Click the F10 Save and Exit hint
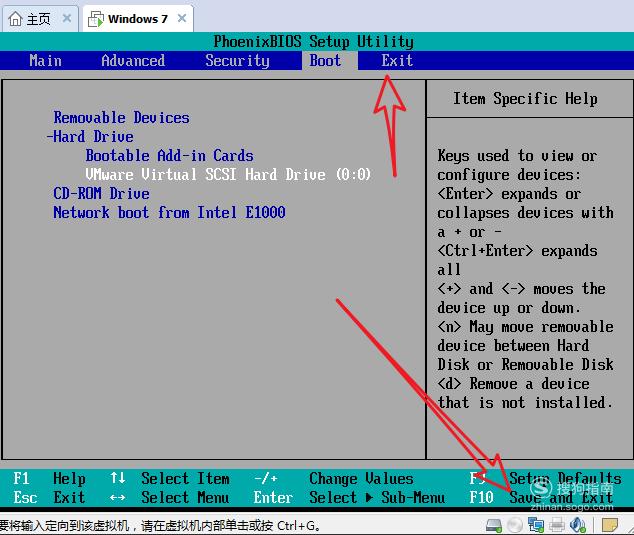This screenshot has width=634, height=535. pos(541,497)
